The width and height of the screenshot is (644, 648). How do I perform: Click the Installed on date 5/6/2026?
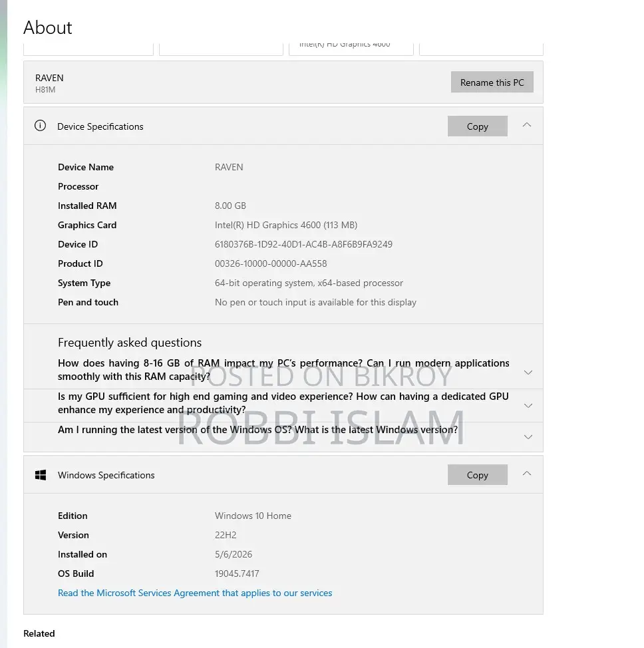point(233,555)
